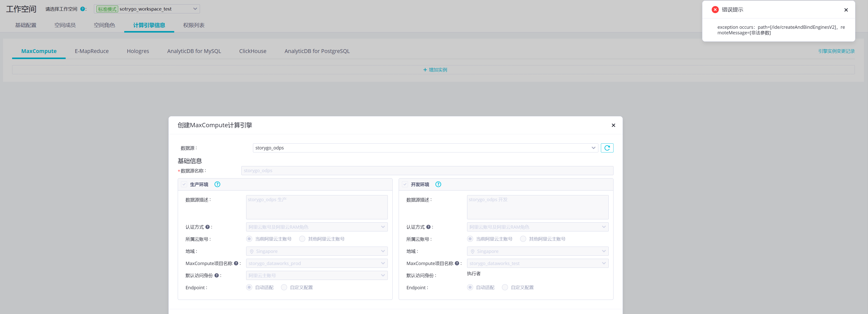Switch to 空间成员 tab
Image resolution: width=868 pixels, height=314 pixels.
click(65, 25)
